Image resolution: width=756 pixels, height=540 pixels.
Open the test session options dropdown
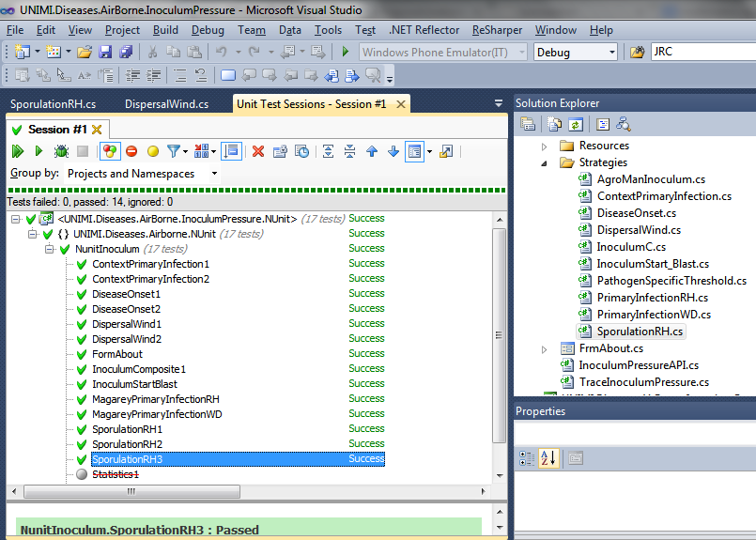205,151
